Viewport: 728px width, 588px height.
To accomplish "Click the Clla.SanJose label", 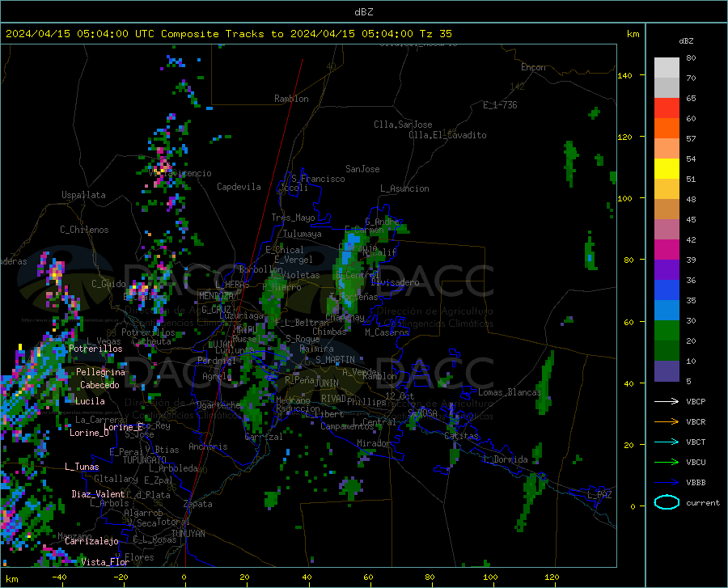I will (x=403, y=125).
